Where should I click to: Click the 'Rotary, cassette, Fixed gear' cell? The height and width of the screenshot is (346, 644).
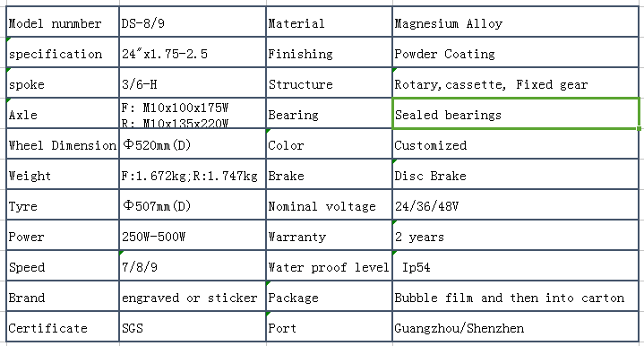click(x=515, y=82)
